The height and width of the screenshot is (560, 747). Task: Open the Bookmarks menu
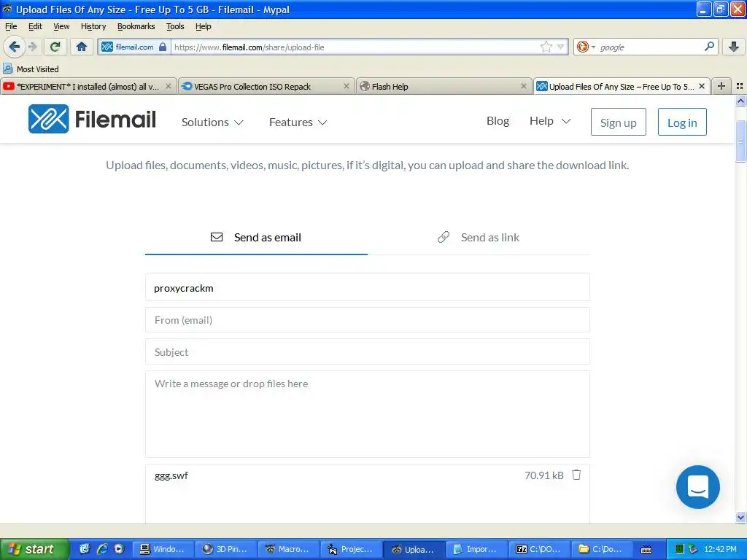tap(136, 26)
